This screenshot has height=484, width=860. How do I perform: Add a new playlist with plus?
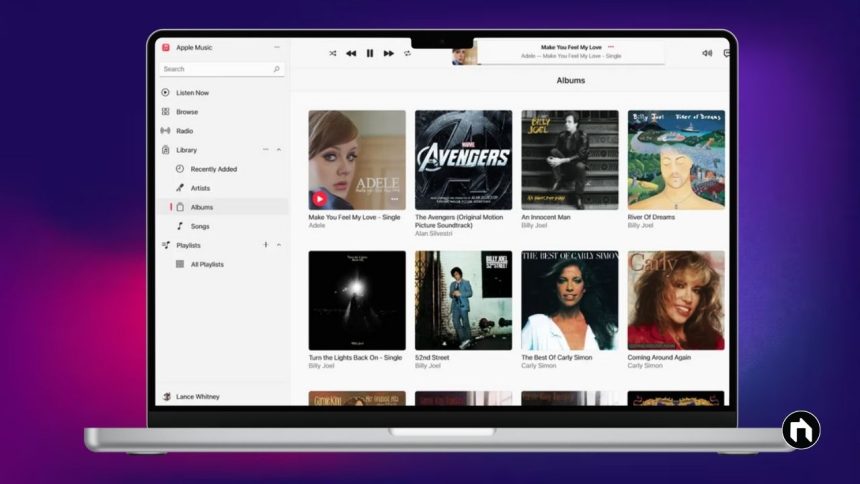point(265,245)
